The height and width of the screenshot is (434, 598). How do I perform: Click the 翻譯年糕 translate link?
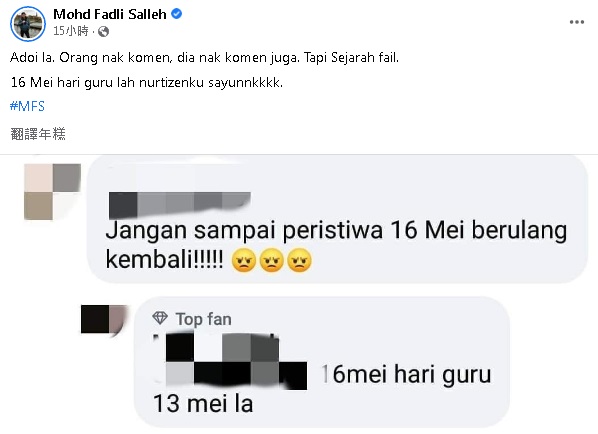38,134
